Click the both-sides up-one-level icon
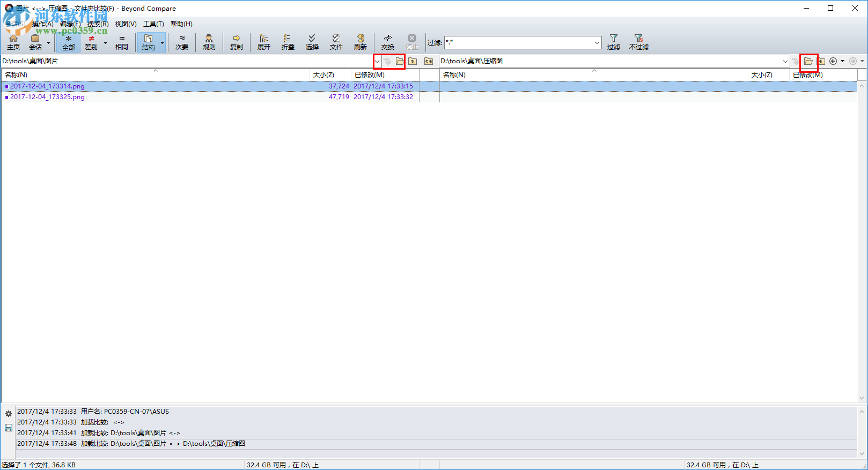 pos(429,61)
